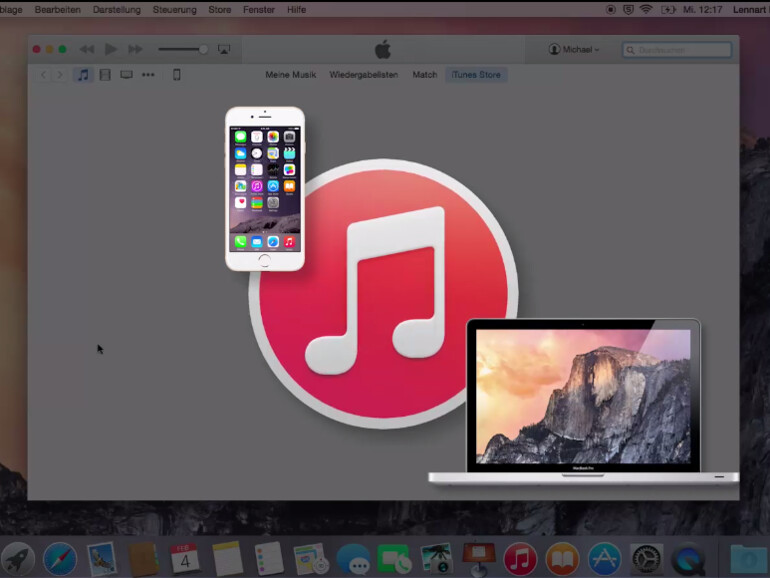Open the Bearbeiten menu
This screenshot has width=770, height=578.
pyautogui.click(x=57, y=9)
